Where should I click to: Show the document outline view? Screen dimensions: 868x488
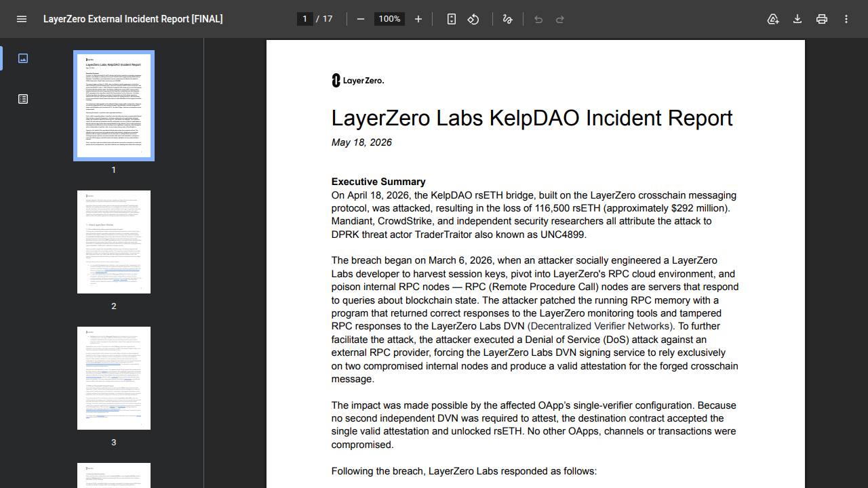tap(23, 99)
